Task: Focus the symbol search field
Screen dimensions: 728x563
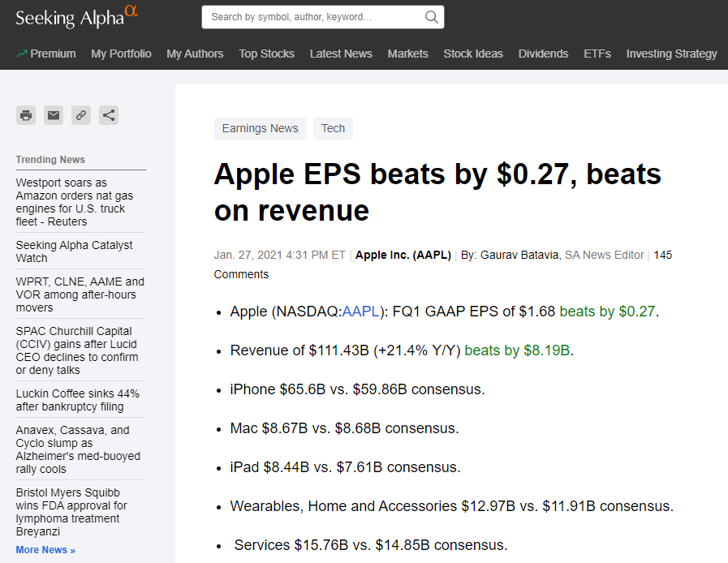Action: pos(323,17)
